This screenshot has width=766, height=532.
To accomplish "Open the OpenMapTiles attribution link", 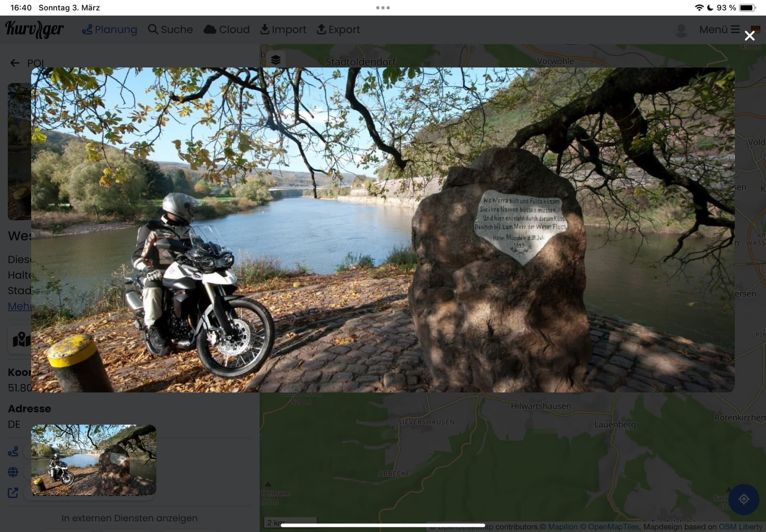I will click(610, 527).
